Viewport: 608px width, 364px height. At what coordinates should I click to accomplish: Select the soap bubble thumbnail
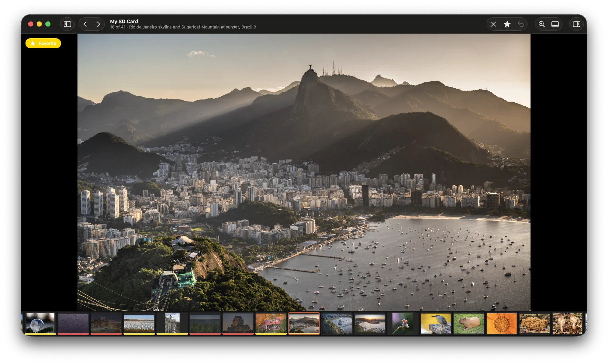(40, 324)
